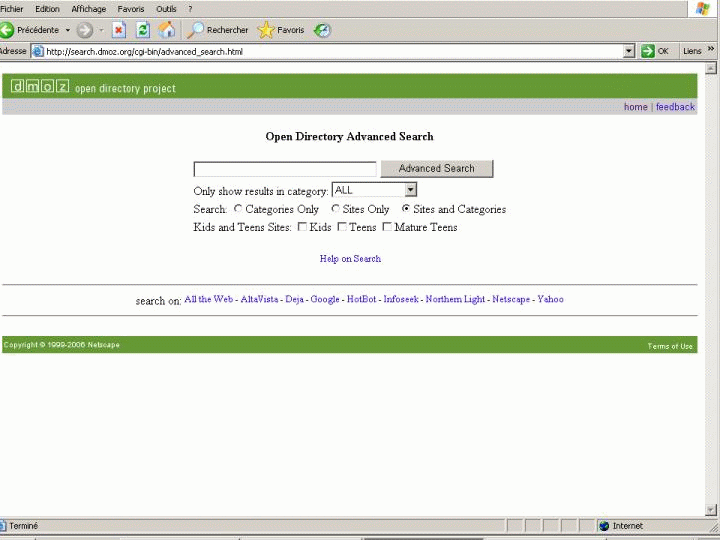Search on Netscape link
720x540 pixels.
pos(511,299)
